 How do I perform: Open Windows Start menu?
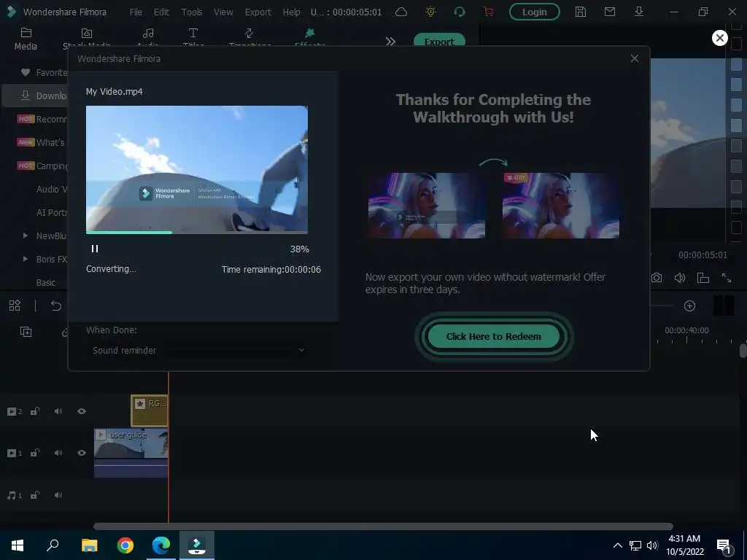point(18,545)
